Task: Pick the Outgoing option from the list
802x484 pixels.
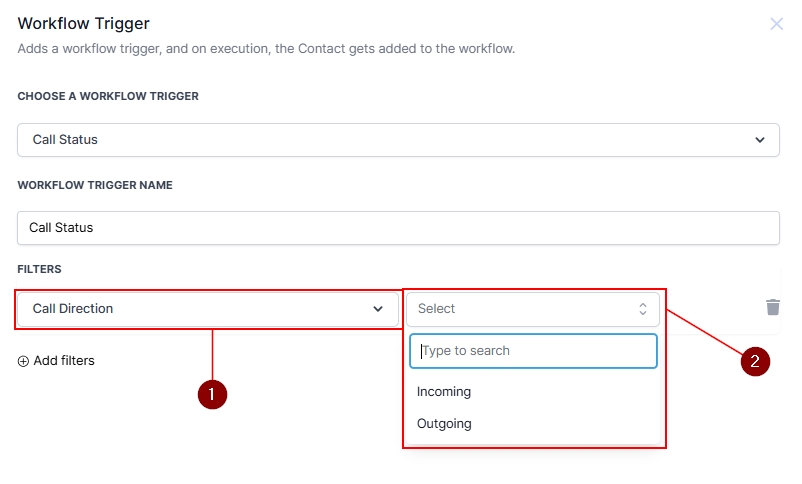Action: point(444,424)
